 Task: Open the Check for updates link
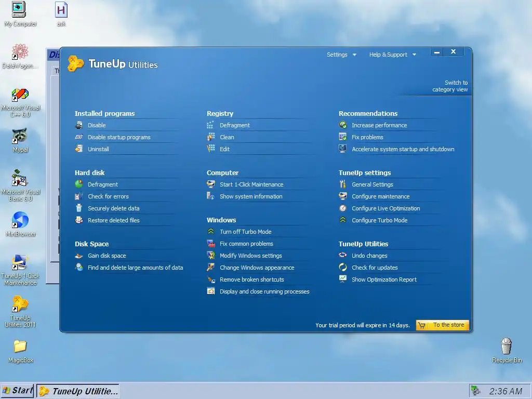tap(375, 268)
